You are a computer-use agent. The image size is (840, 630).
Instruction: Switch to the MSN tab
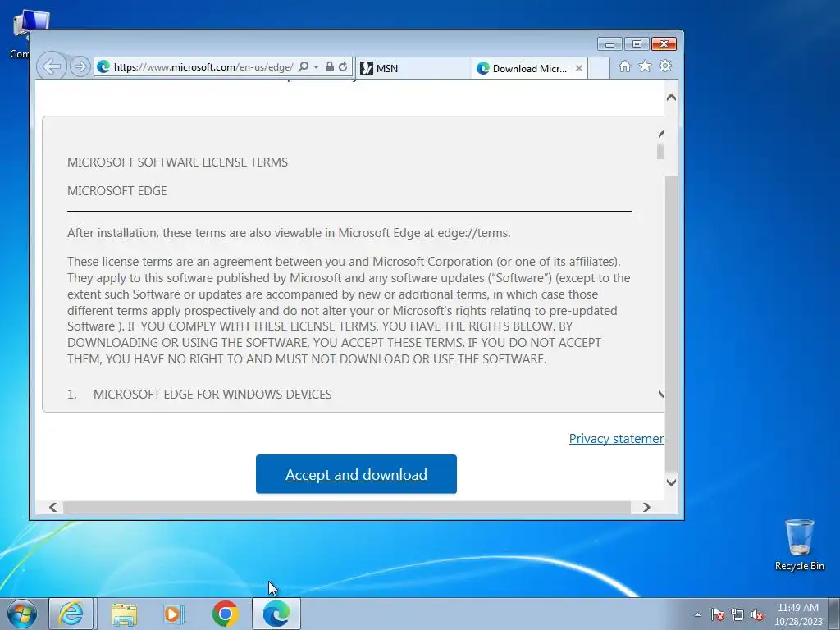pyautogui.click(x=413, y=68)
